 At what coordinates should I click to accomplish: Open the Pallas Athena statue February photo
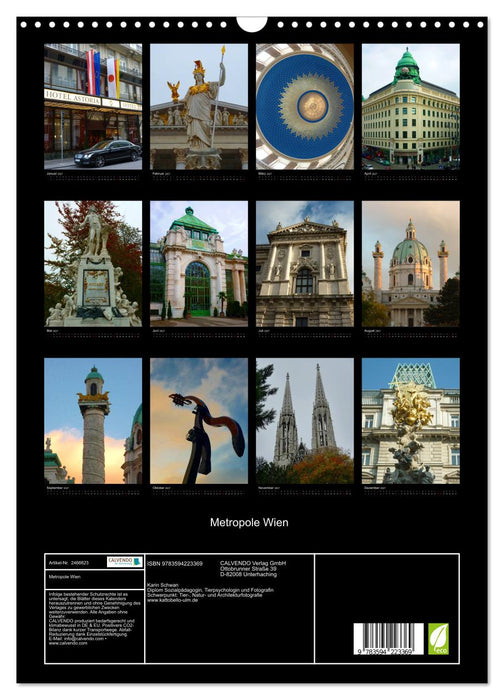[x=199, y=107]
